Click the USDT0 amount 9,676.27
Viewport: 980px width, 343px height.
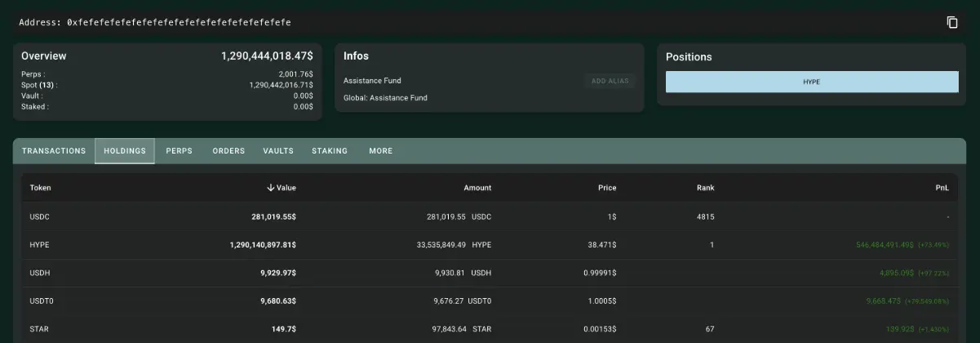click(450, 301)
